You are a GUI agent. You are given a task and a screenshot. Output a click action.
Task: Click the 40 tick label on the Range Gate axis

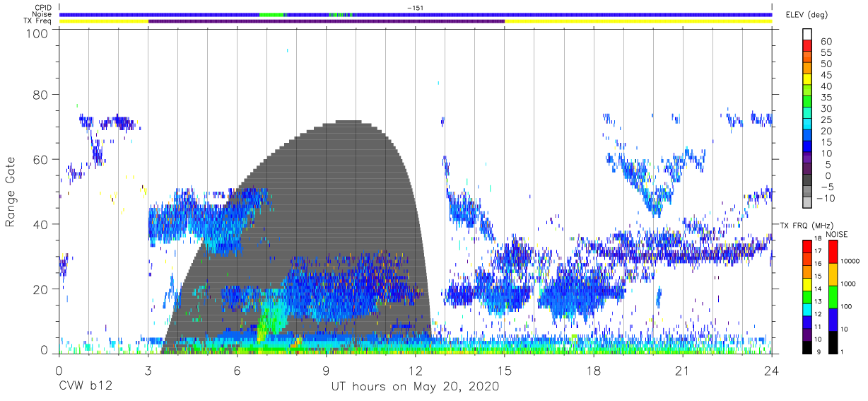[x=41, y=224]
